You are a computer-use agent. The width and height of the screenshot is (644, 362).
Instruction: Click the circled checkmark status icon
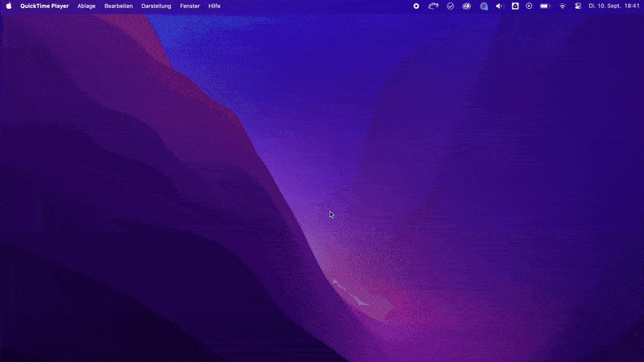coord(451,6)
